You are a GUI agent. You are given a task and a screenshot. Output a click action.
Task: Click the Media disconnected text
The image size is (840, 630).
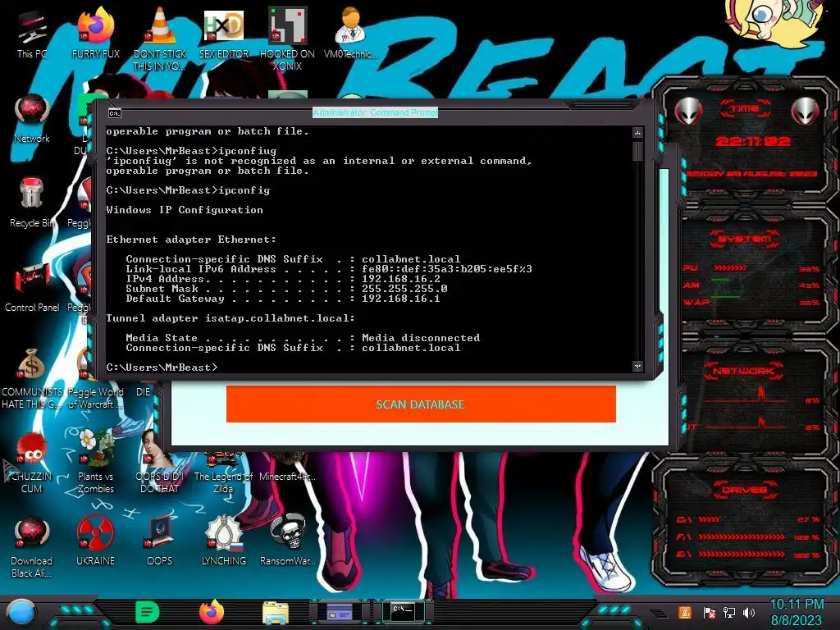[x=421, y=338]
